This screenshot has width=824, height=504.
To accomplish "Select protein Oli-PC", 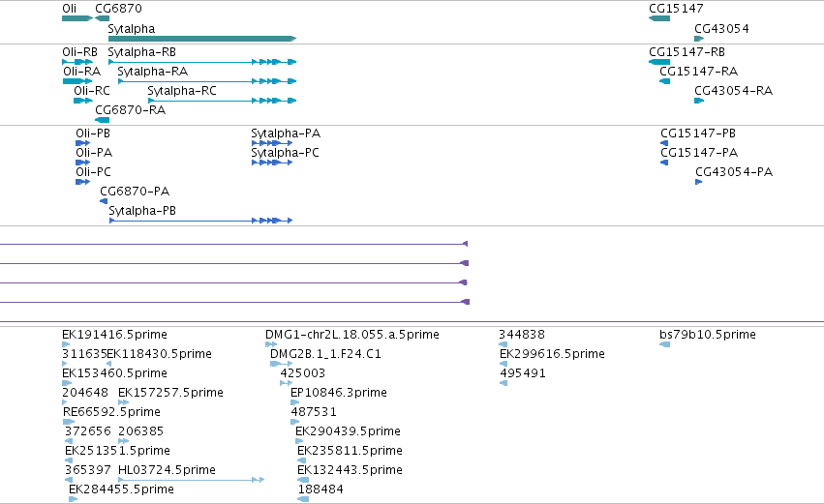I will [x=83, y=182].
